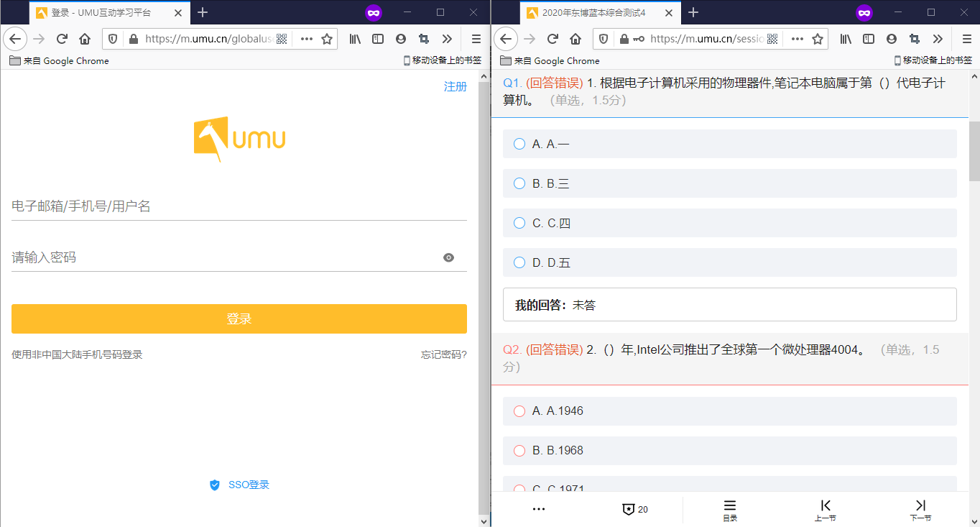Take screenshot crop tool in quiz window
The height and width of the screenshot is (527, 980).
[x=915, y=40]
